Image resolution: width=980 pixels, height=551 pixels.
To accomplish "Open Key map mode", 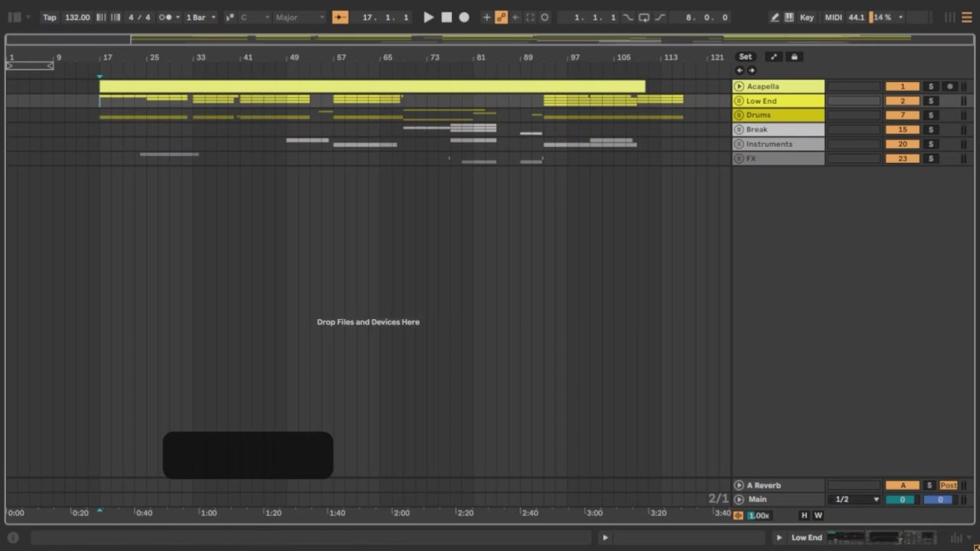I will point(807,17).
